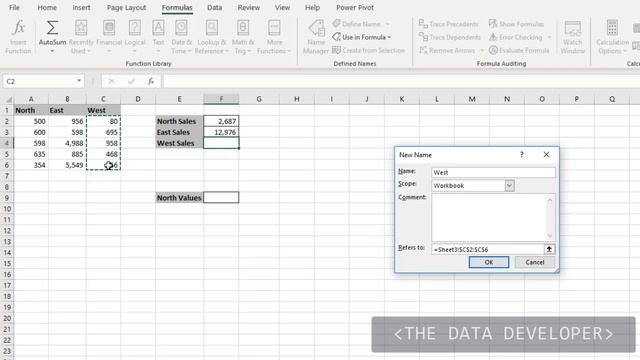
Task: Expand Define Name dropdown arrow
Action: [x=388, y=24]
